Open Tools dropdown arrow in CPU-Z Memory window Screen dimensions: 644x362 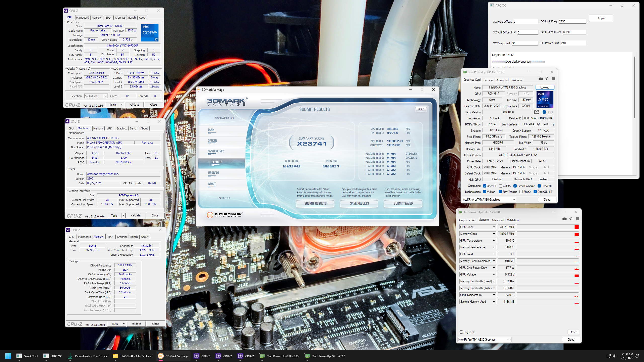tap(124, 324)
